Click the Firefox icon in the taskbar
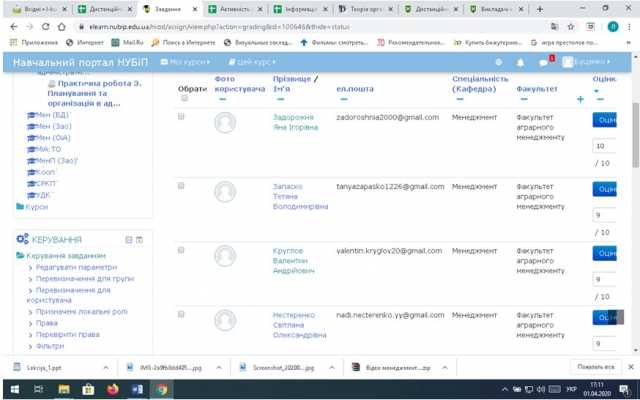 111,389
